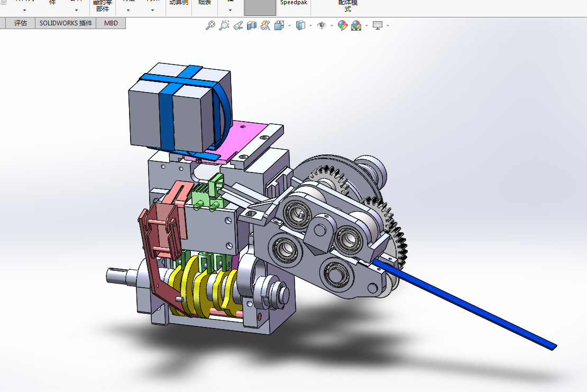Switch to the 评估 tab
587x392 pixels.
(21, 23)
